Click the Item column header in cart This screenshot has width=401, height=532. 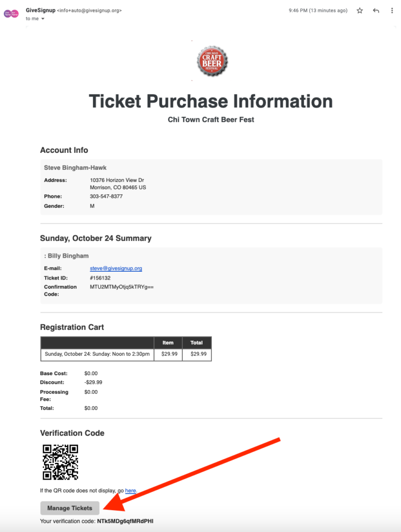pos(168,343)
